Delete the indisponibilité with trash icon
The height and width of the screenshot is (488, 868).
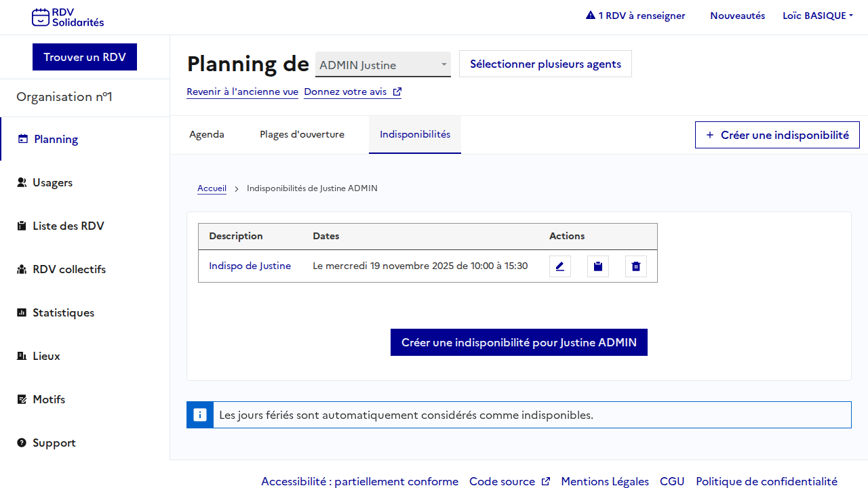pos(635,266)
